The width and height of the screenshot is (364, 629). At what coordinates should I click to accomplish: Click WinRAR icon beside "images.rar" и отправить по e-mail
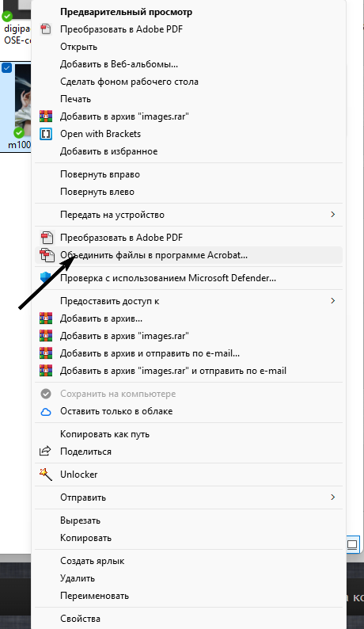(x=46, y=371)
